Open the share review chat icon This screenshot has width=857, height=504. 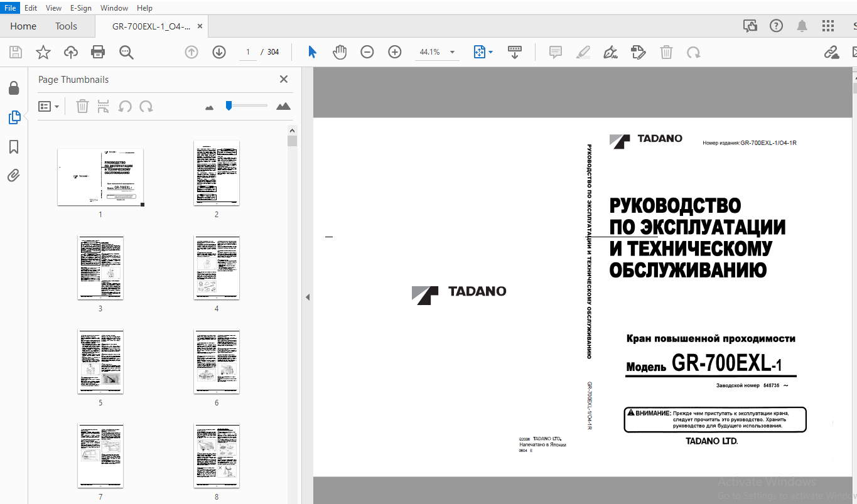pyautogui.click(x=750, y=26)
